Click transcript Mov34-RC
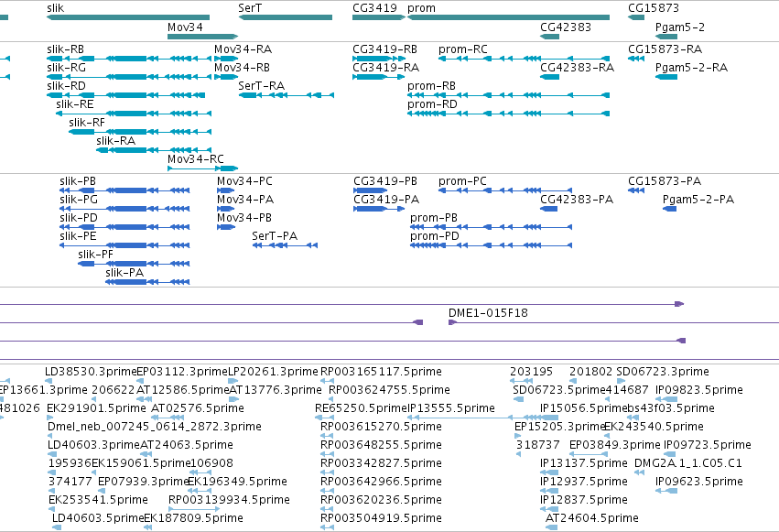 tap(202, 168)
